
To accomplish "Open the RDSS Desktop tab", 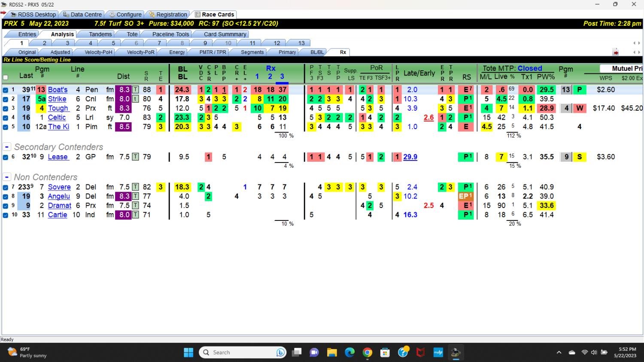I will point(33,14).
